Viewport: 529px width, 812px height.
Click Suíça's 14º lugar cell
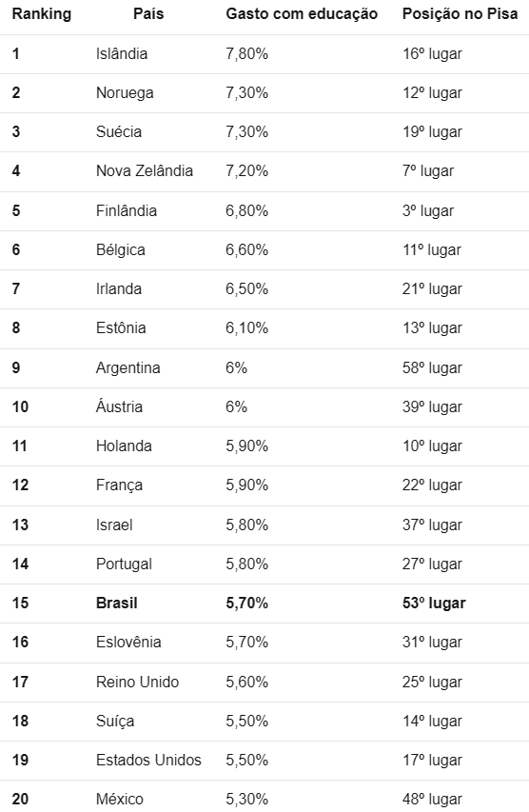pos(432,721)
